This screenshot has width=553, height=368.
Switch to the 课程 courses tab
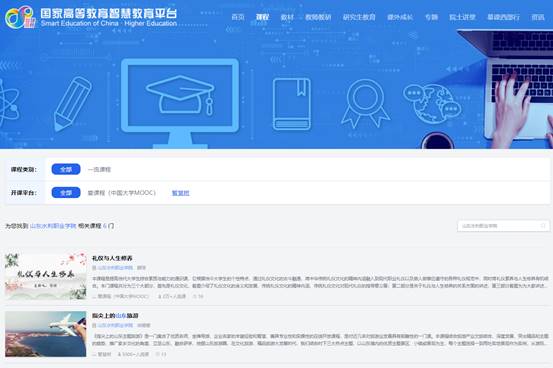(262, 17)
